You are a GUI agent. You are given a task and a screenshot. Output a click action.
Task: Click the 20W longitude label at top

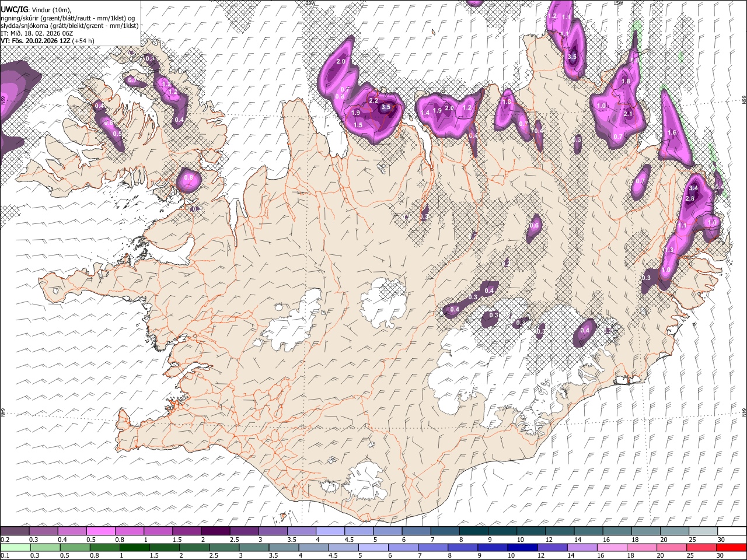point(310,3)
